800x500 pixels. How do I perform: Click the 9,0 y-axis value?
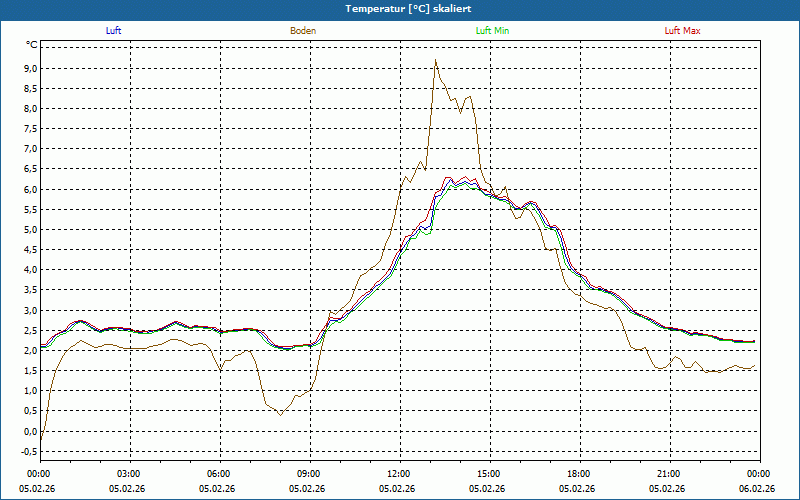(x=31, y=69)
